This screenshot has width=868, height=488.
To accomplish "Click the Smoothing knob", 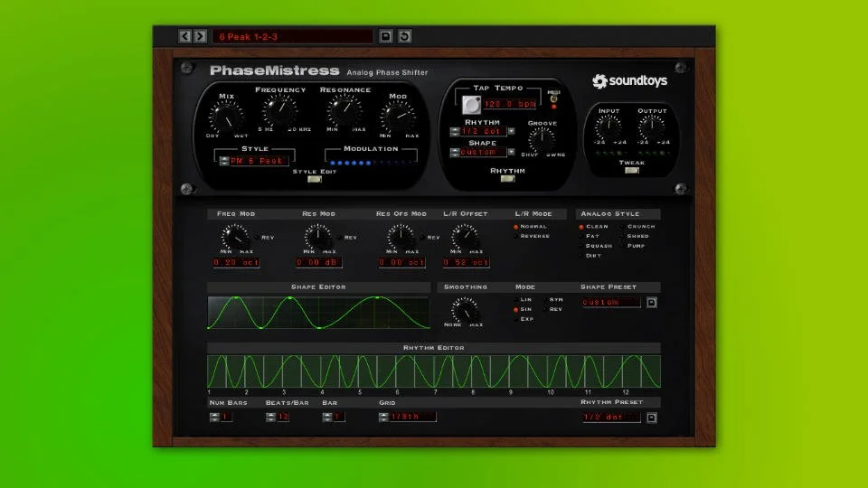I will coord(465,310).
